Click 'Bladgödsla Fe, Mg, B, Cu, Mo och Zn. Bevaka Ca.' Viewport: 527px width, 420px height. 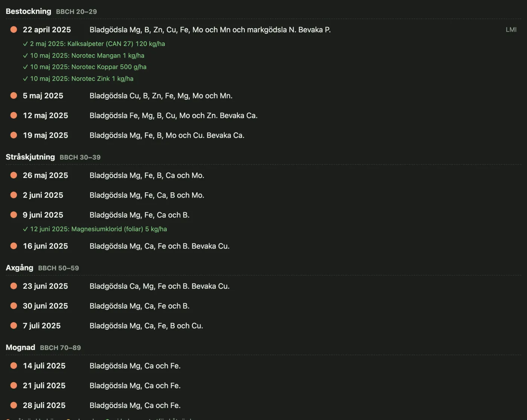tap(174, 116)
